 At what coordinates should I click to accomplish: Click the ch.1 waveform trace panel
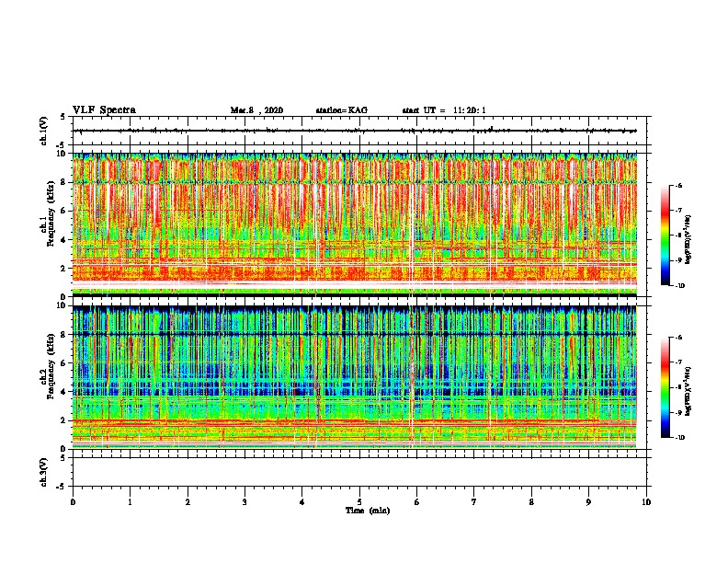tap(359, 131)
